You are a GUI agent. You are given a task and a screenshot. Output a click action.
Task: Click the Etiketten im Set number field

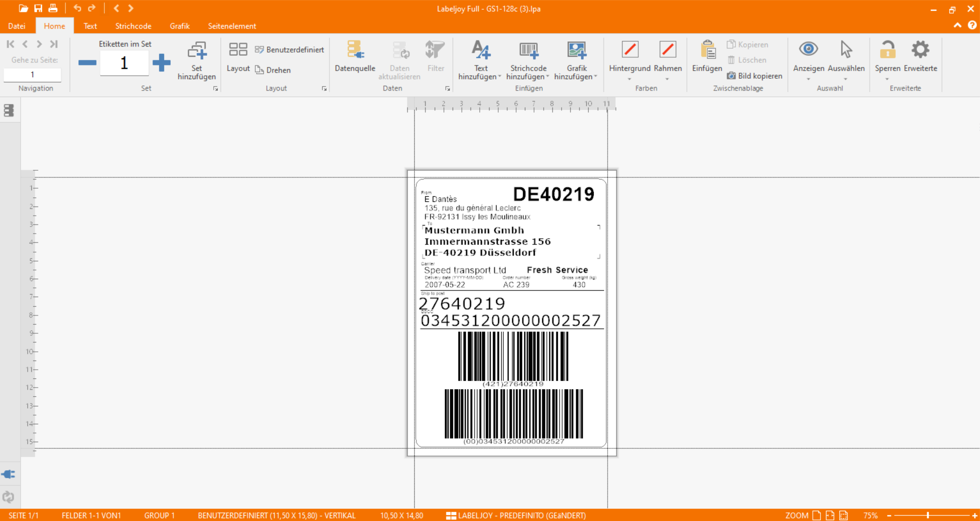pos(124,63)
